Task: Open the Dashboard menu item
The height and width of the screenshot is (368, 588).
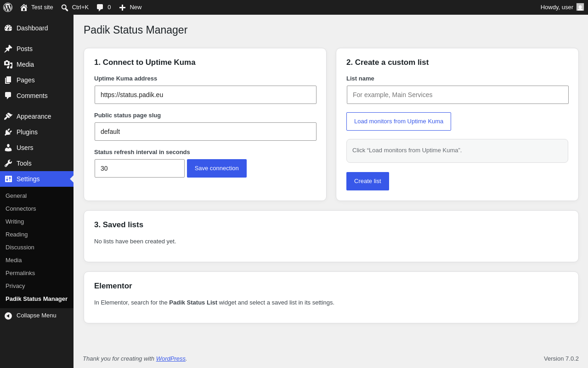Action: point(37,28)
